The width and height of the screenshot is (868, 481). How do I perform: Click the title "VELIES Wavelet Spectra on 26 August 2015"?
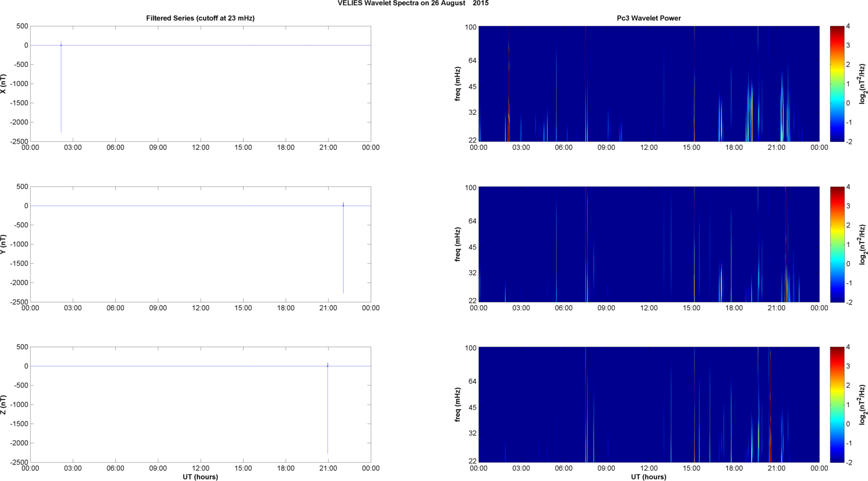(413, 3)
